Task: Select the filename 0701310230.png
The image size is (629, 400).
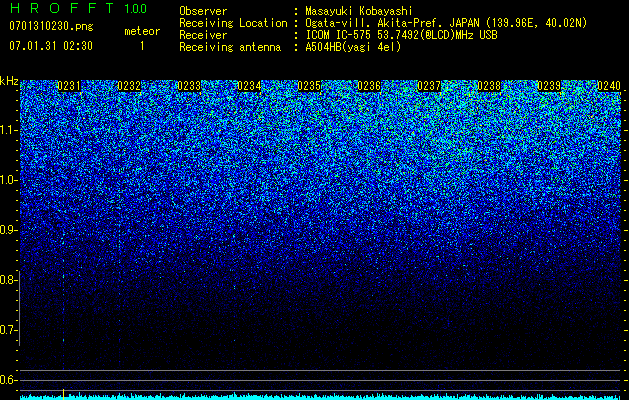Action: click(x=51, y=26)
